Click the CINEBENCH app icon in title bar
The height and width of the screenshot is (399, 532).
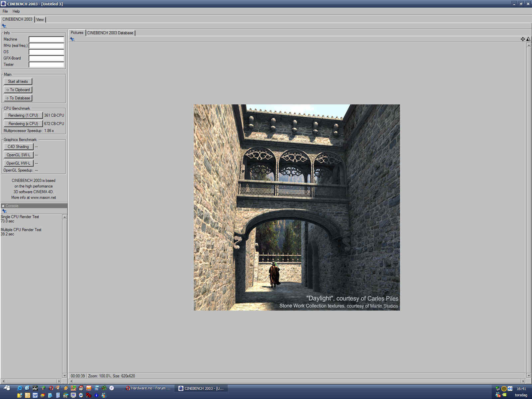coord(3,4)
